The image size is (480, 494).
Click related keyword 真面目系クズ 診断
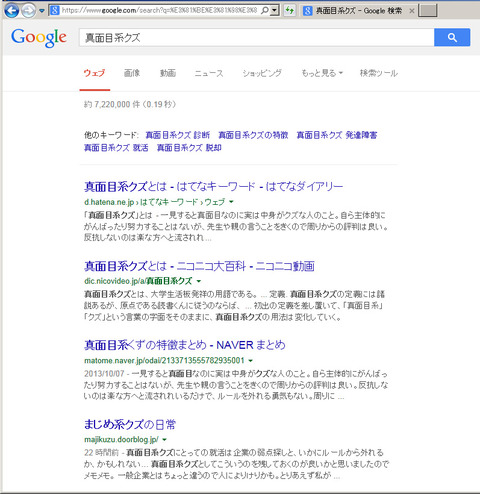click(x=178, y=135)
